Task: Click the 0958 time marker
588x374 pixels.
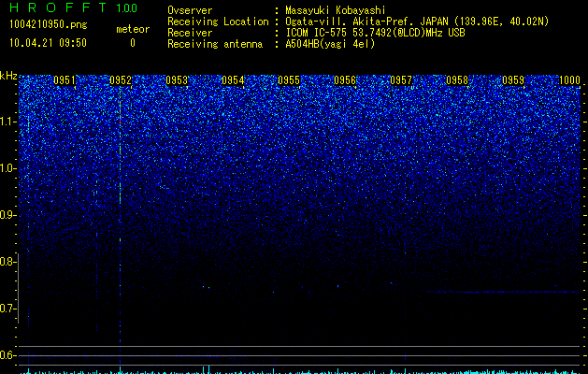Action: point(457,80)
